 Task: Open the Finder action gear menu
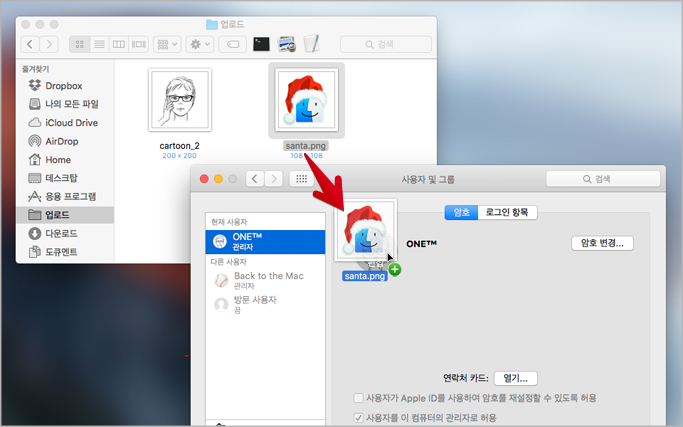(200, 44)
